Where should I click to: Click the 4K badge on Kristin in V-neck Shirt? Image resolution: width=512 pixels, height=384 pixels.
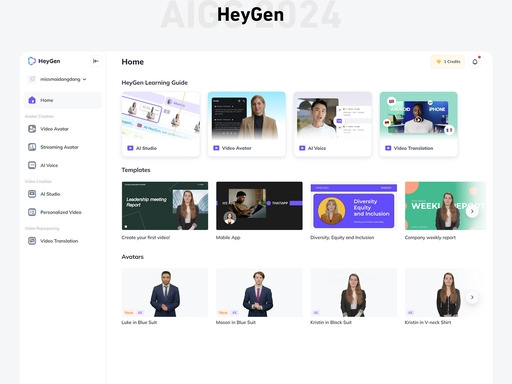410,313
